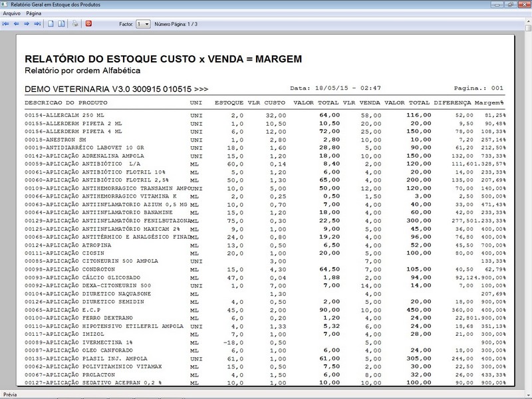This screenshot has height=399, width=532.
Task: Open the Arquivo menu
Action: point(11,13)
